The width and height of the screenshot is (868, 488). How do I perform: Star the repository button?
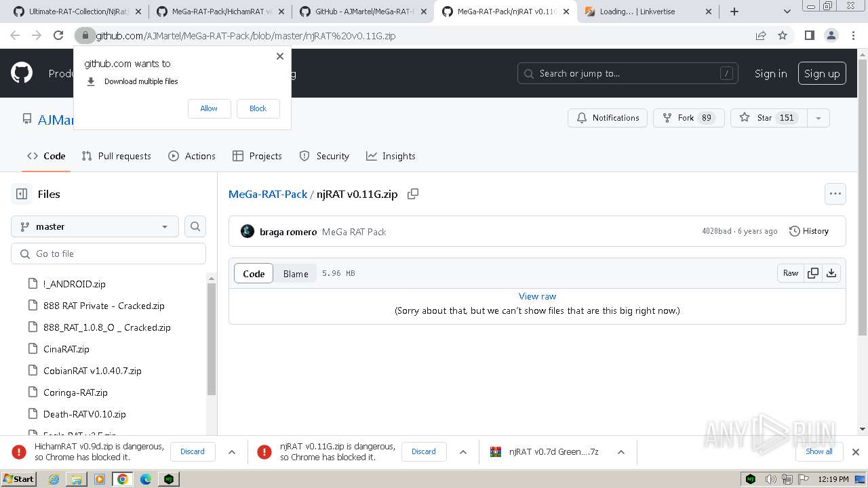[770, 118]
